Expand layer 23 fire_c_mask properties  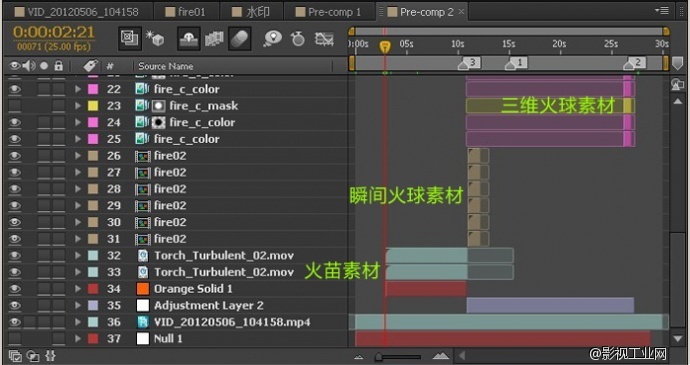click(x=78, y=106)
